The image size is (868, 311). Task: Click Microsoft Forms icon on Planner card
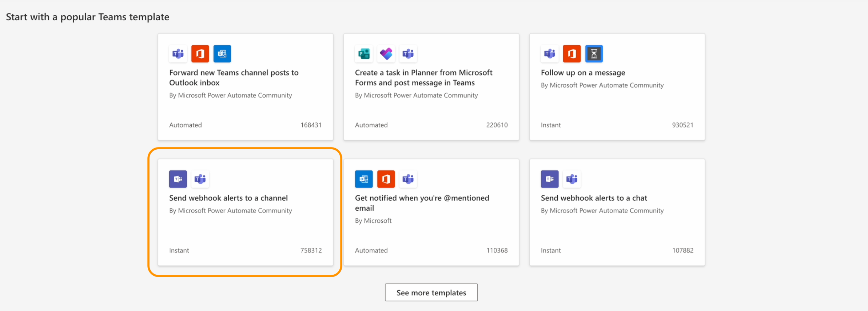click(x=364, y=54)
